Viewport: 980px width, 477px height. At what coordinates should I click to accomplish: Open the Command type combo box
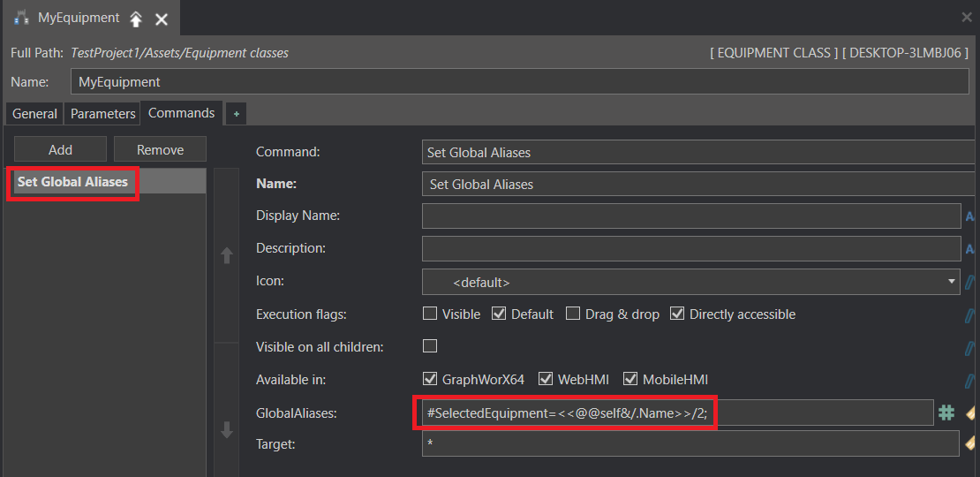point(698,152)
